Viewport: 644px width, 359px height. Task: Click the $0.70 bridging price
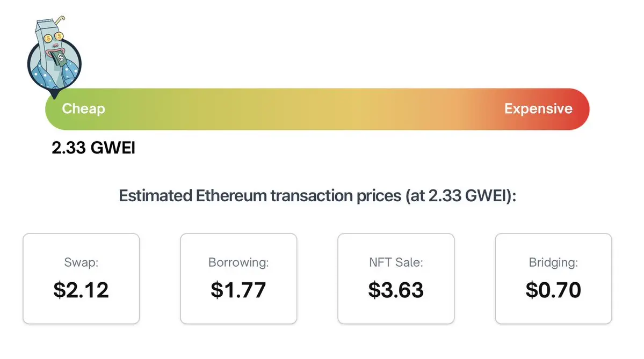[553, 290]
